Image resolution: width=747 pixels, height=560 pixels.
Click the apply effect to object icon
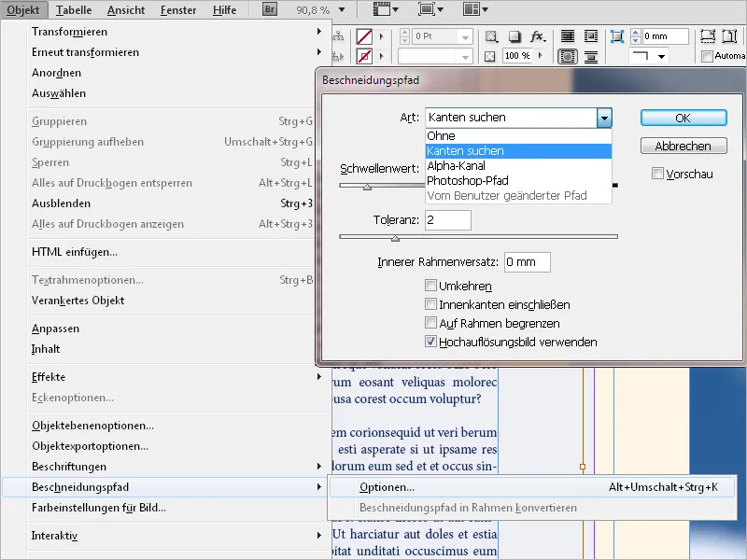tap(491, 36)
